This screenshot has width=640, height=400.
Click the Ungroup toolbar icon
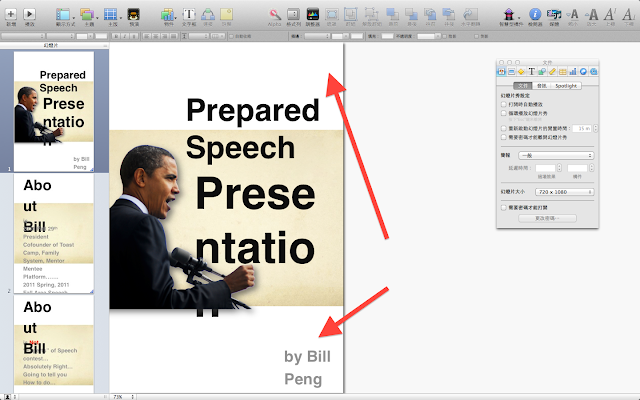pyautogui.click(x=371, y=15)
